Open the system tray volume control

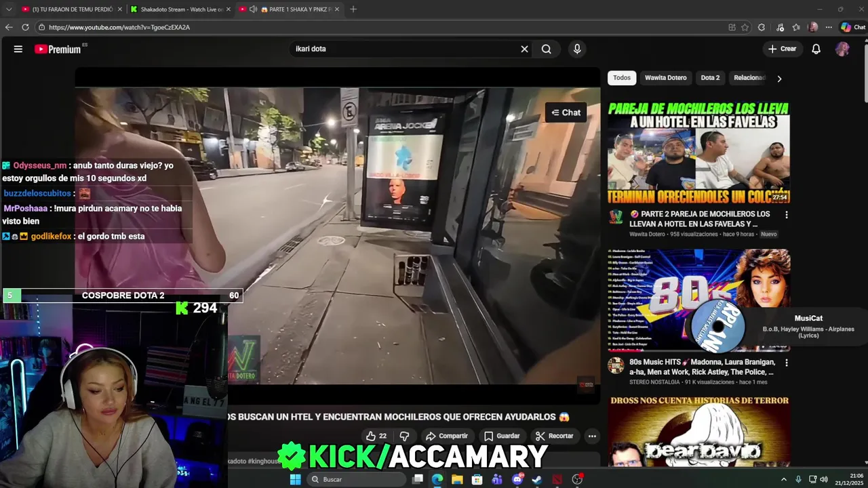point(824,479)
